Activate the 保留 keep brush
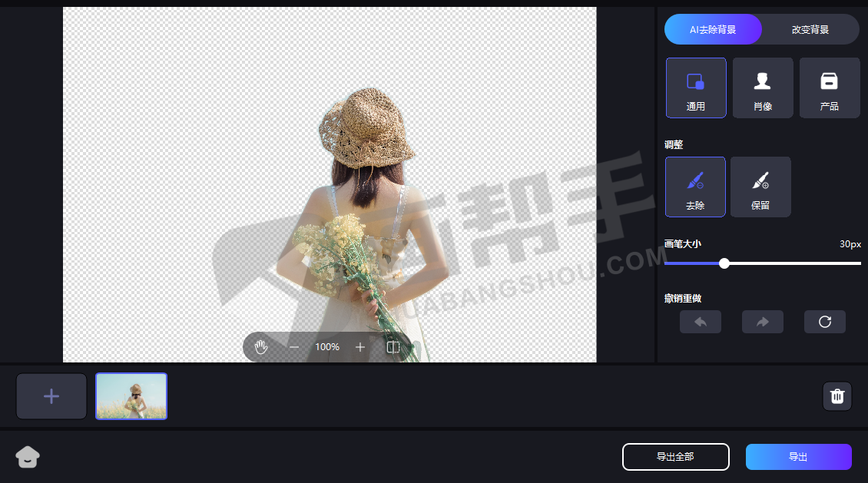The height and width of the screenshot is (483, 868). tap(760, 187)
